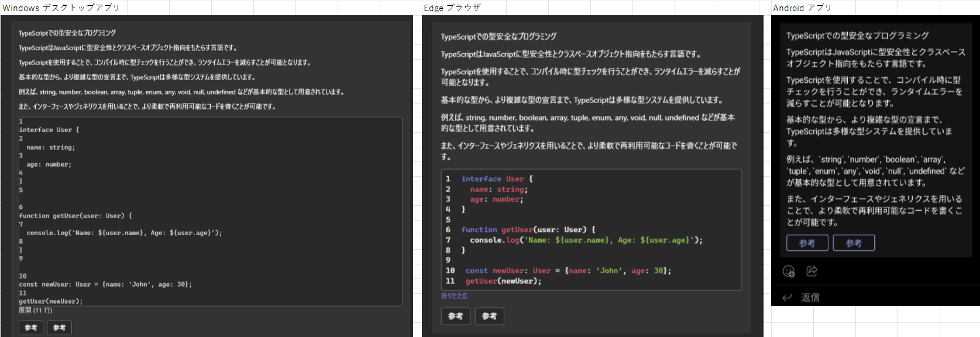
Task: Click 'const newUser: User' line in Windows code block
Action: 105,284
